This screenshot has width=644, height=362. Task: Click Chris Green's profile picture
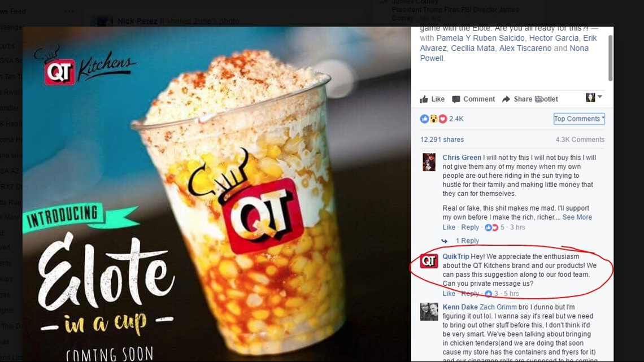pos(429,162)
